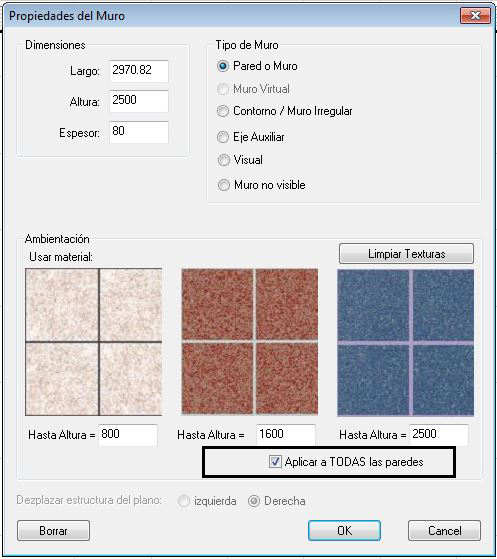Pick the beige marble tile texture
497x559 pixels.
(x=93, y=342)
